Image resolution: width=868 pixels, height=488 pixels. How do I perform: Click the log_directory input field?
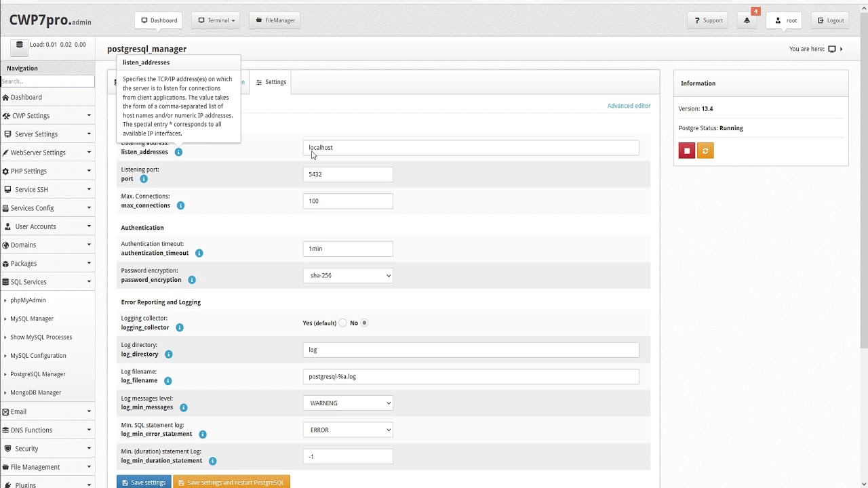(471, 350)
